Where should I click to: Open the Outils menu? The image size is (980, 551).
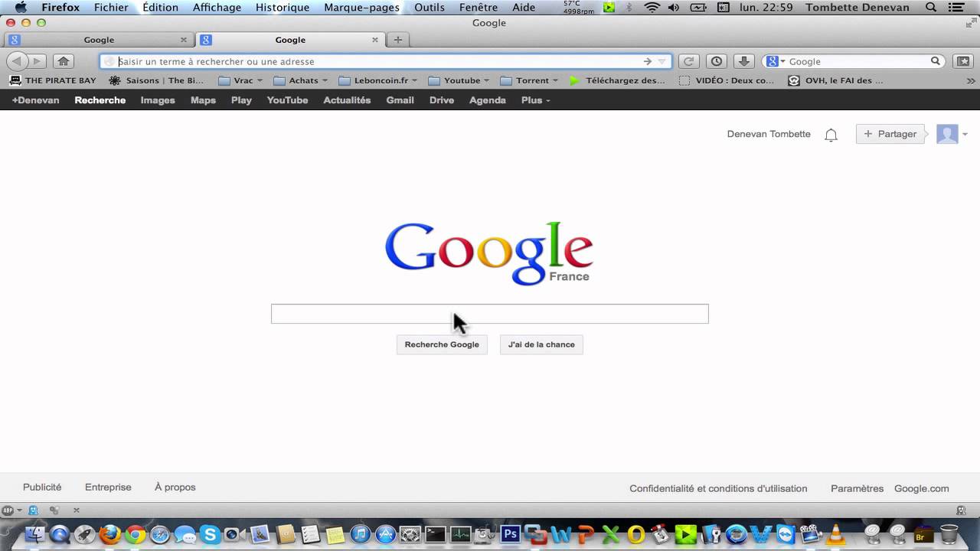430,8
